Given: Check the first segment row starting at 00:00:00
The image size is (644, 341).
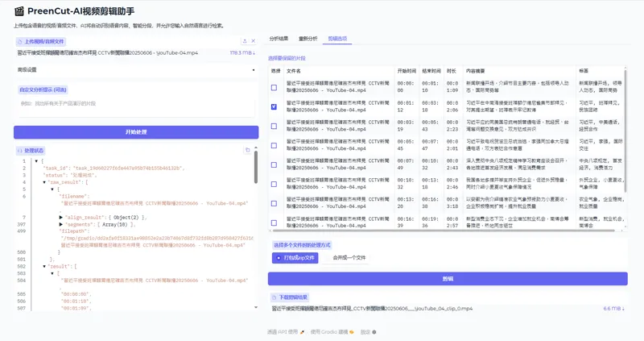Looking at the screenshot, I should click(x=275, y=87).
